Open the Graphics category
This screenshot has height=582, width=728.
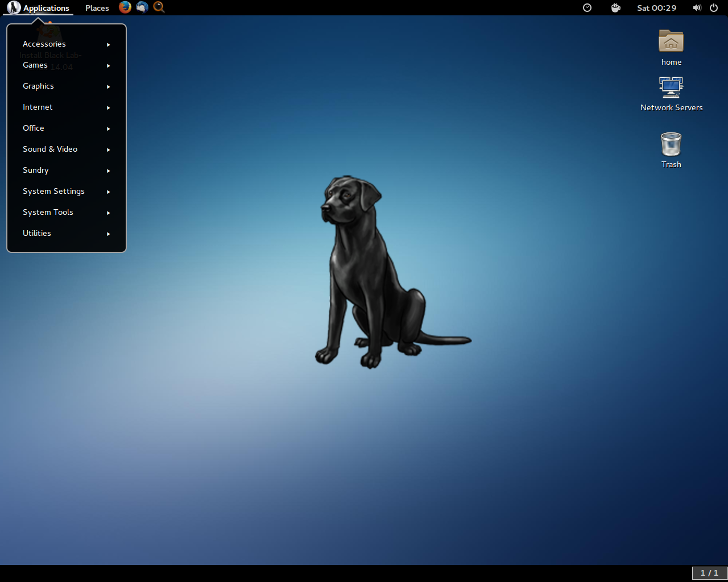(67, 86)
